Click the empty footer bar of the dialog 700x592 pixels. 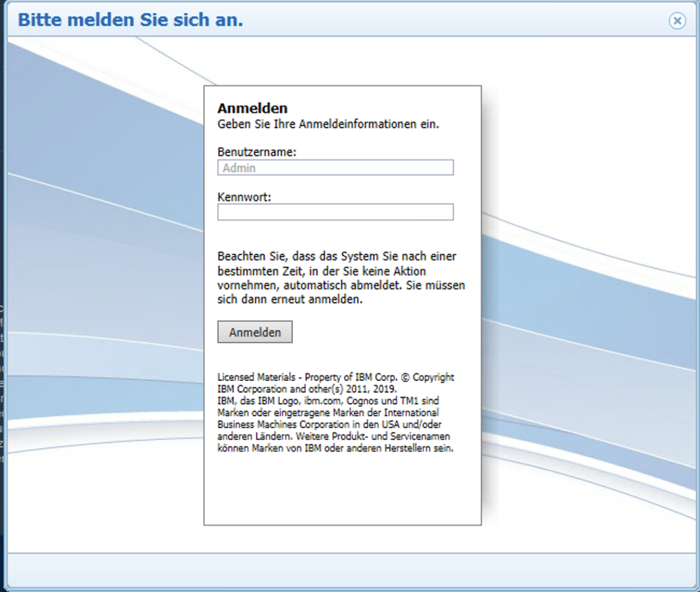[348, 570]
